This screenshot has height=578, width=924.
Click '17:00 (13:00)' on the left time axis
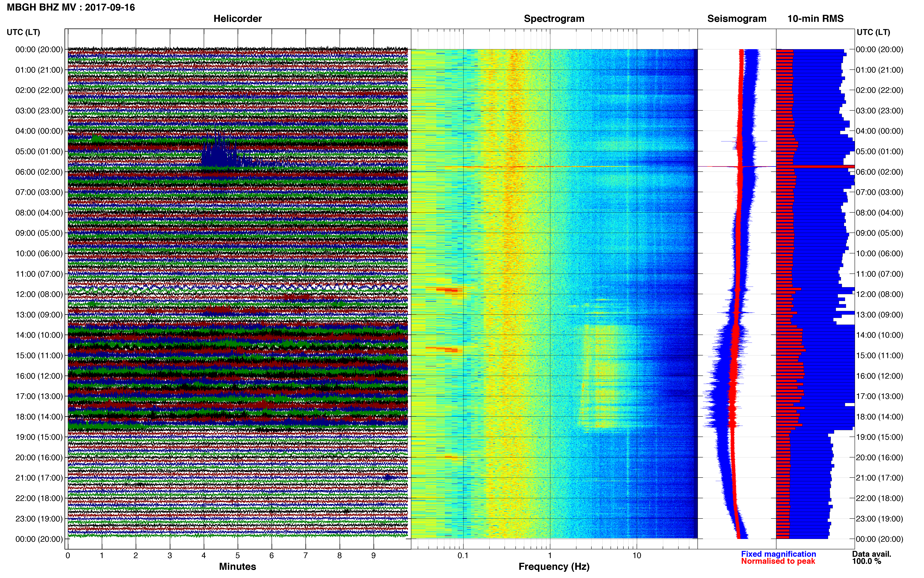tap(39, 396)
